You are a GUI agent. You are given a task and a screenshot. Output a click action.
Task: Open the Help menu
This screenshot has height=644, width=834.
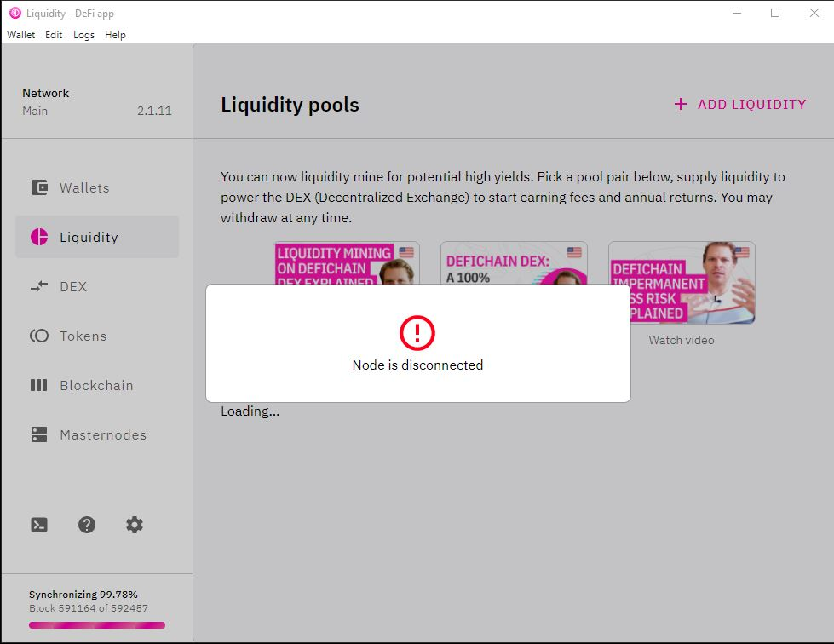click(x=115, y=35)
